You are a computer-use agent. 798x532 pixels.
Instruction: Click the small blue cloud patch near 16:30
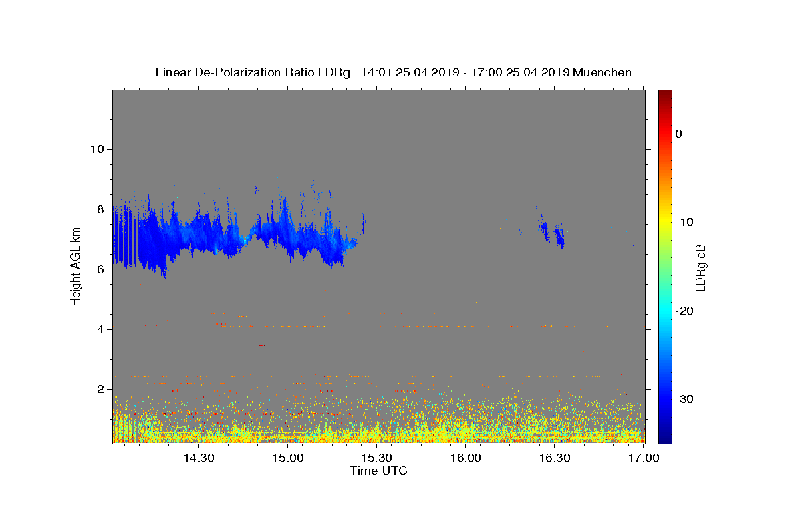pyautogui.click(x=552, y=233)
